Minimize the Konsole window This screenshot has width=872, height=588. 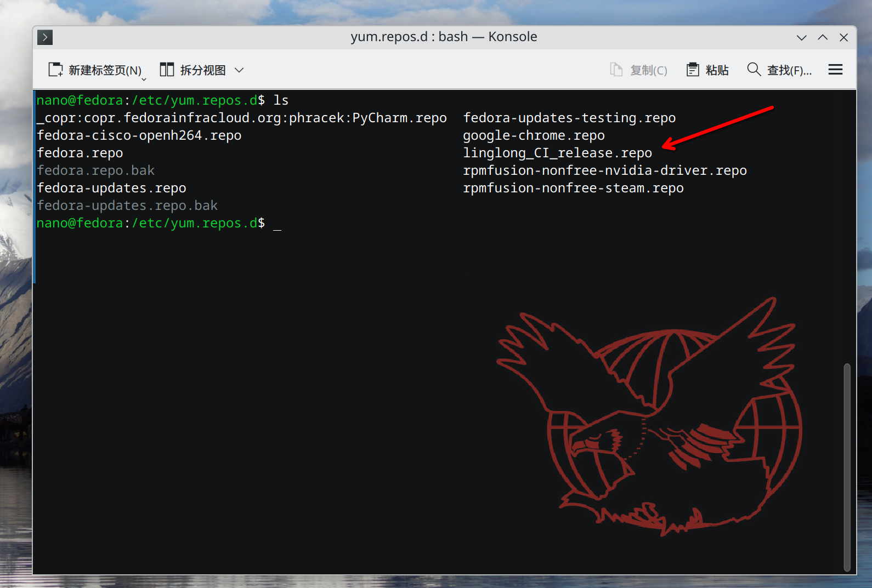(x=802, y=37)
